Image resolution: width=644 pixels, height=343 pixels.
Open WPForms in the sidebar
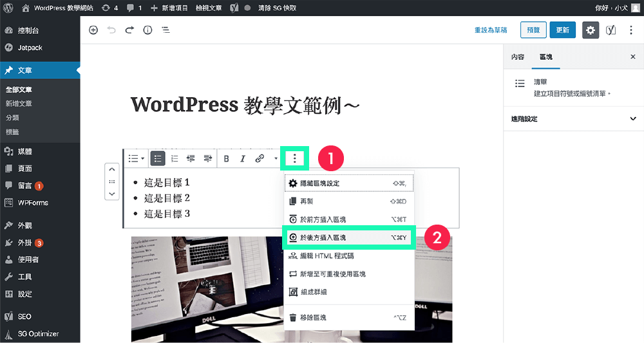point(40,203)
